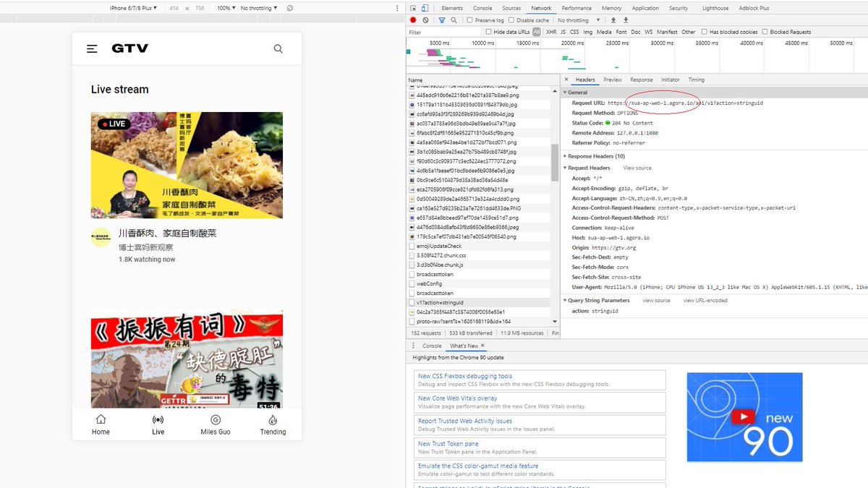Switch to the Sources panel tab

(x=511, y=8)
